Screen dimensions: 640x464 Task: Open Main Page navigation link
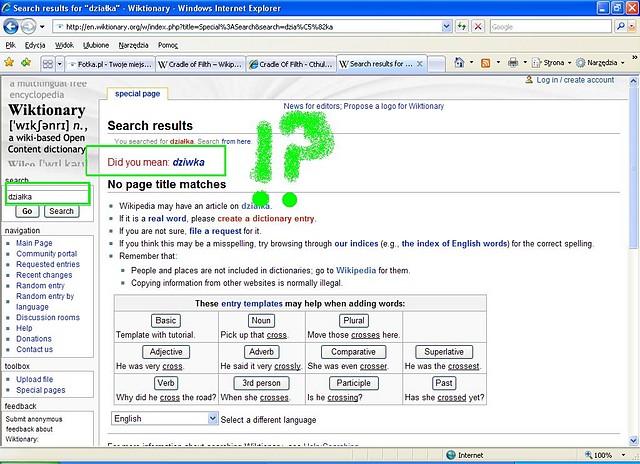coord(34,243)
